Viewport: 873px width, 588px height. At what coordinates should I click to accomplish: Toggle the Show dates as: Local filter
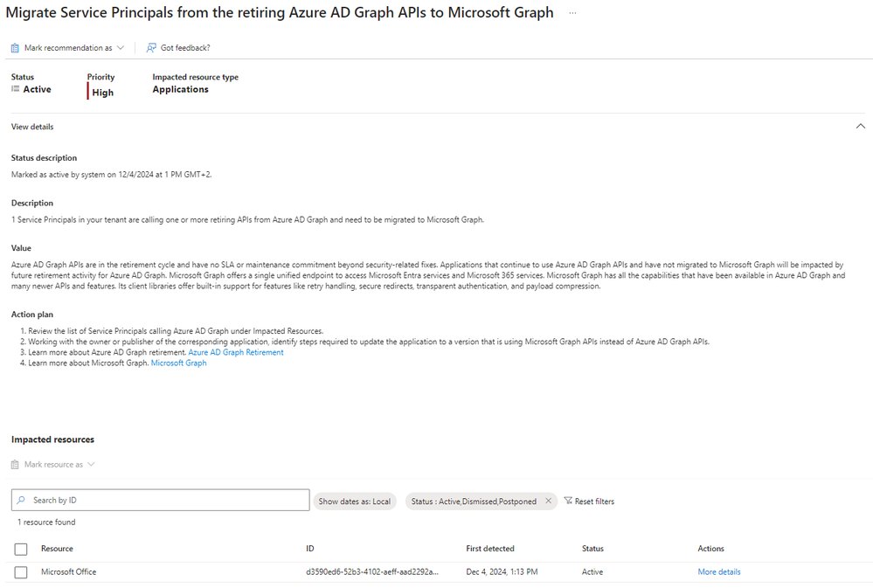pos(355,502)
